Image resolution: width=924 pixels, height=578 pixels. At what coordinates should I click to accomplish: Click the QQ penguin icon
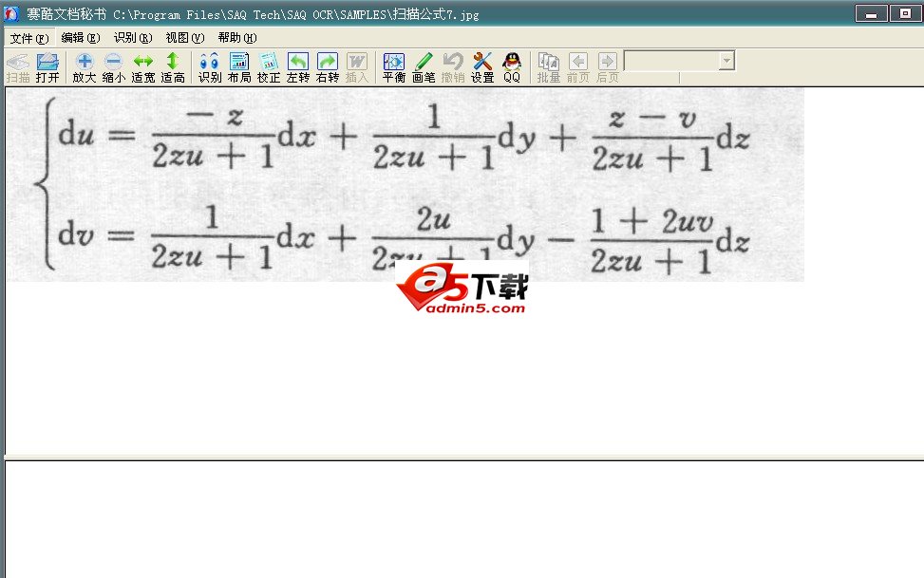click(x=512, y=67)
